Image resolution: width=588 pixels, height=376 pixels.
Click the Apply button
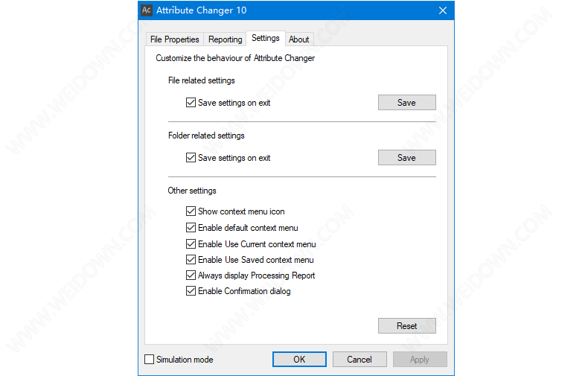[x=420, y=359]
